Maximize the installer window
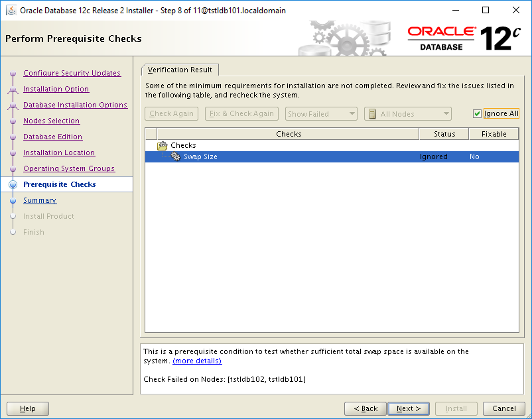 [486, 10]
